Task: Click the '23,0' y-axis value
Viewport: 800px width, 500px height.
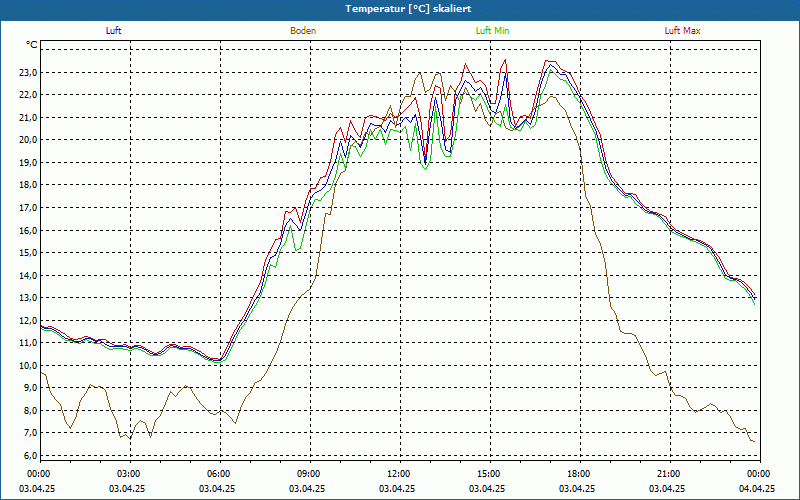Action: (28, 72)
